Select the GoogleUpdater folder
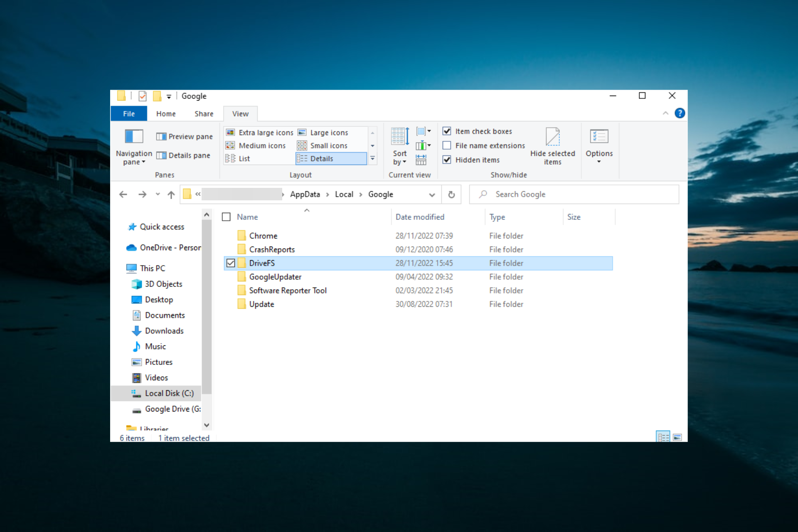This screenshot has height=532, width=798. coord(418,277)
